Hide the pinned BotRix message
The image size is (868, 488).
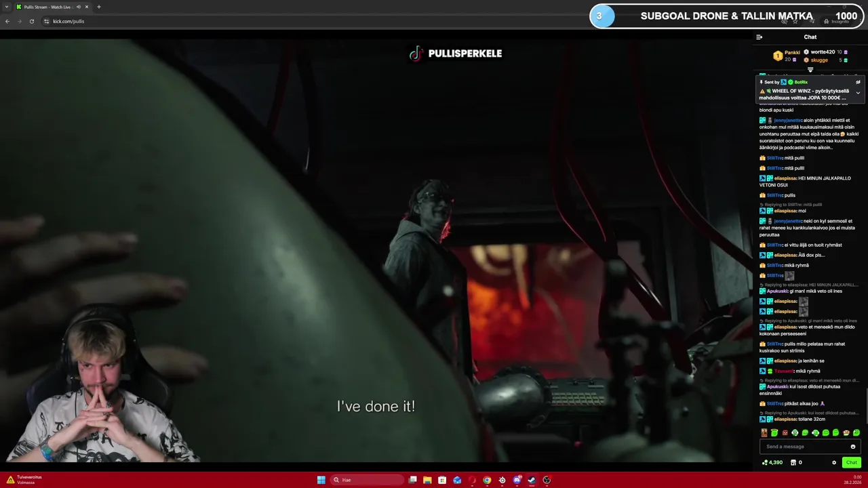pos(858,82)
